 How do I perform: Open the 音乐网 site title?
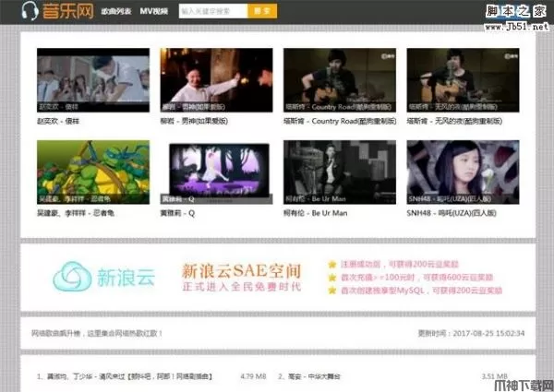click(68, 10)
